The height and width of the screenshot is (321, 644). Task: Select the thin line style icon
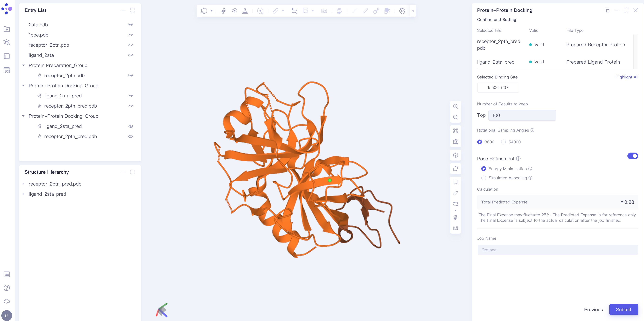point(354,11)
